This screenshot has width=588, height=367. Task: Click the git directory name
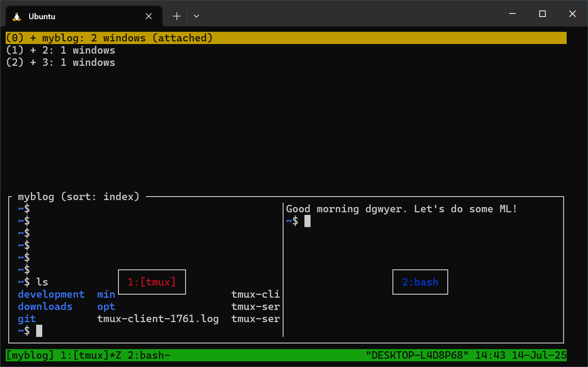(27, 319)
